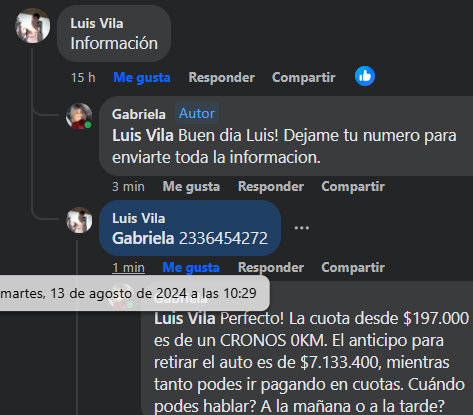Toggle Me gusta on the 2336454272 reply
473x415 pixels.
[x=191, y=268]
